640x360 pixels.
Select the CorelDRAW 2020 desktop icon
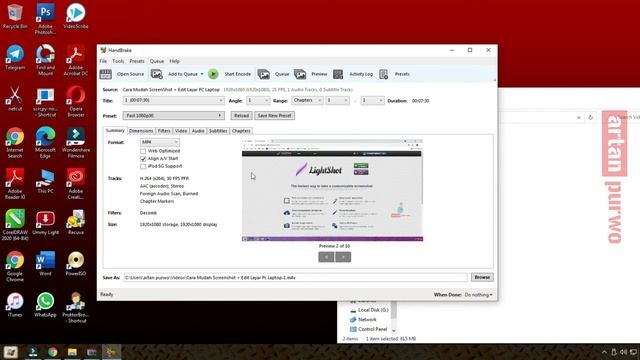pyautogui.click(x=15, y=225)
